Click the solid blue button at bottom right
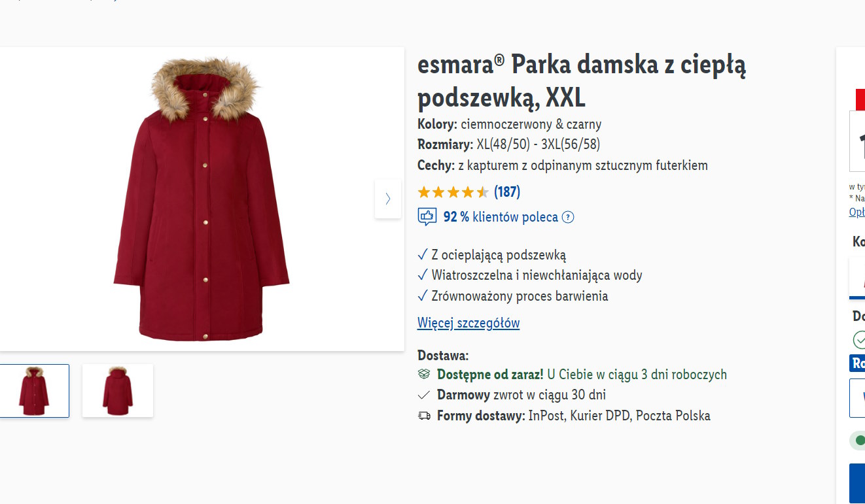865x504 pixels. [857, 484]
